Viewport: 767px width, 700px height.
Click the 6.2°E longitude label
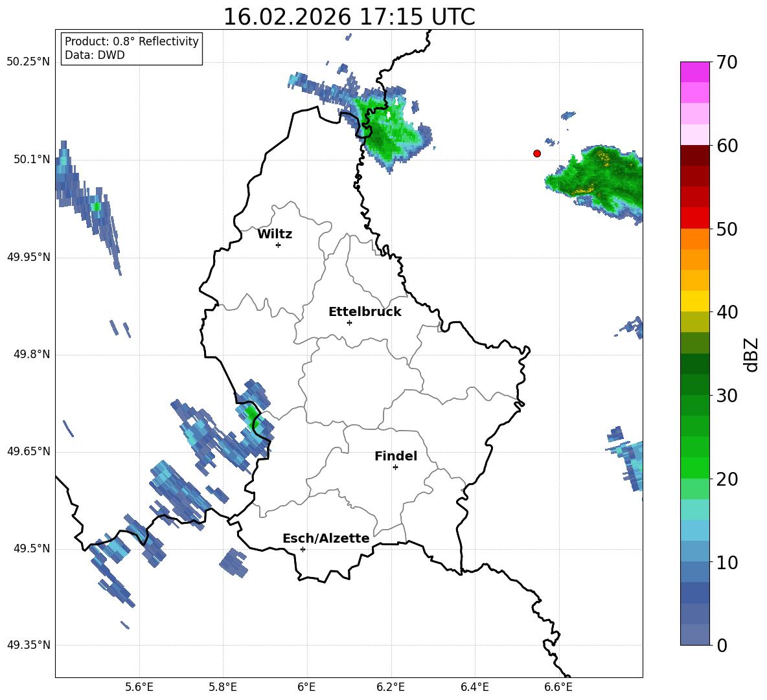(391, 687)
